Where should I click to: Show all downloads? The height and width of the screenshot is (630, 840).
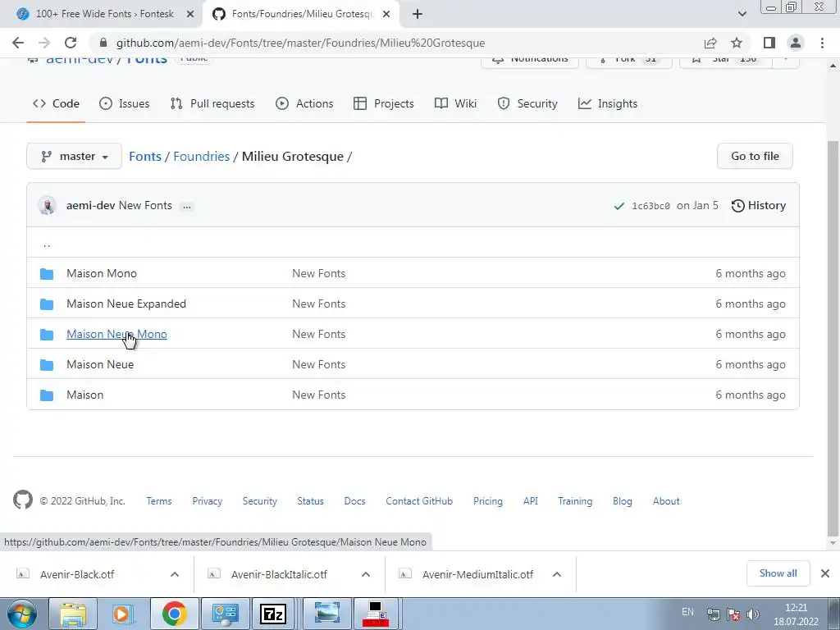tap(778, 573)
